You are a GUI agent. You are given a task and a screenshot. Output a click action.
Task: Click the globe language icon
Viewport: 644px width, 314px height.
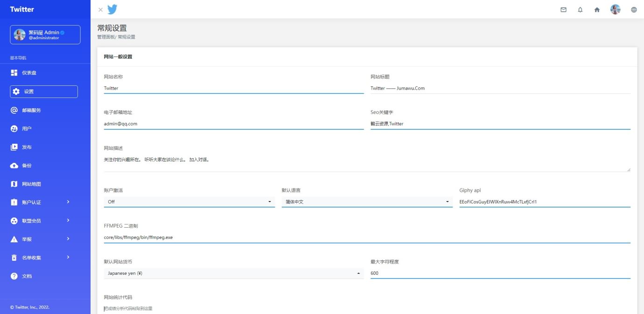coord(634,9)
